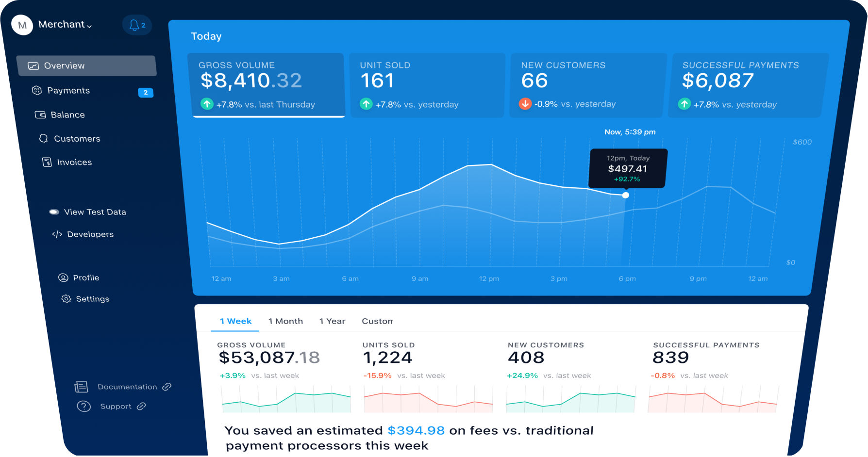Select the Unit Sold stat card
The width and height of the screenshot is (868, 457).
point(427,85)
